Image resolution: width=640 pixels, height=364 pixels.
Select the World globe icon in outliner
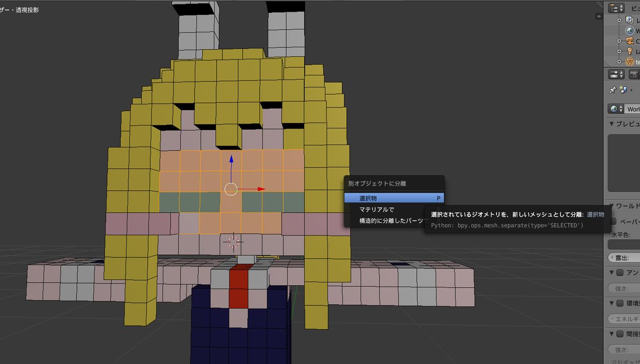pos(630,30)
